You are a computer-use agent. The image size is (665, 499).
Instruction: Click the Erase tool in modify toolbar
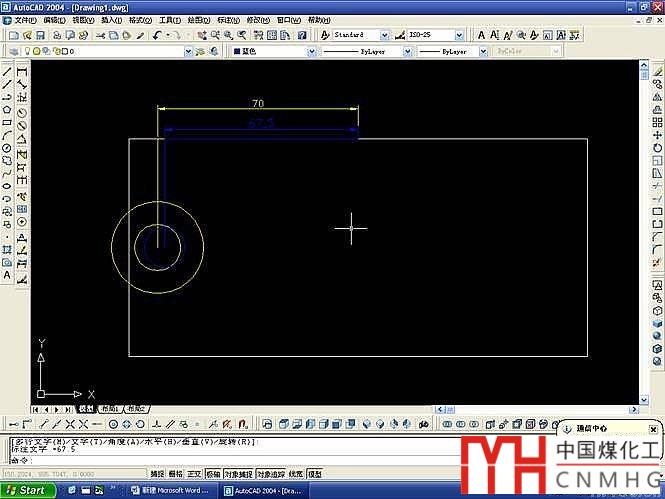[x=656, y=72]
